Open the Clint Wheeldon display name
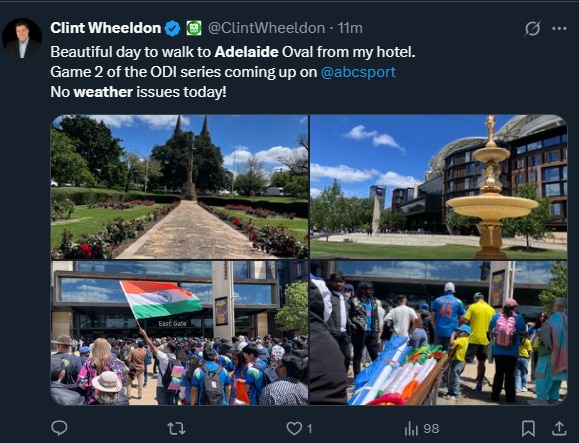This screenshot has width=579, height=443. (106, 28)
